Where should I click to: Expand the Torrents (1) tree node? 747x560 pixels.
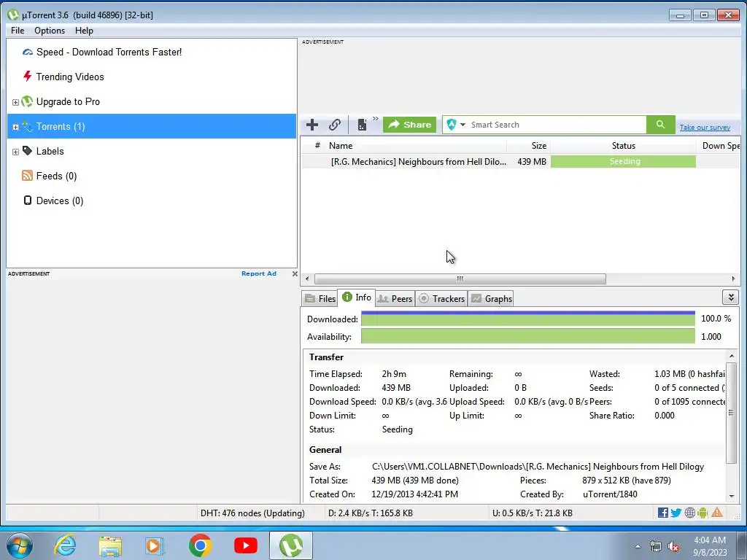15,127
